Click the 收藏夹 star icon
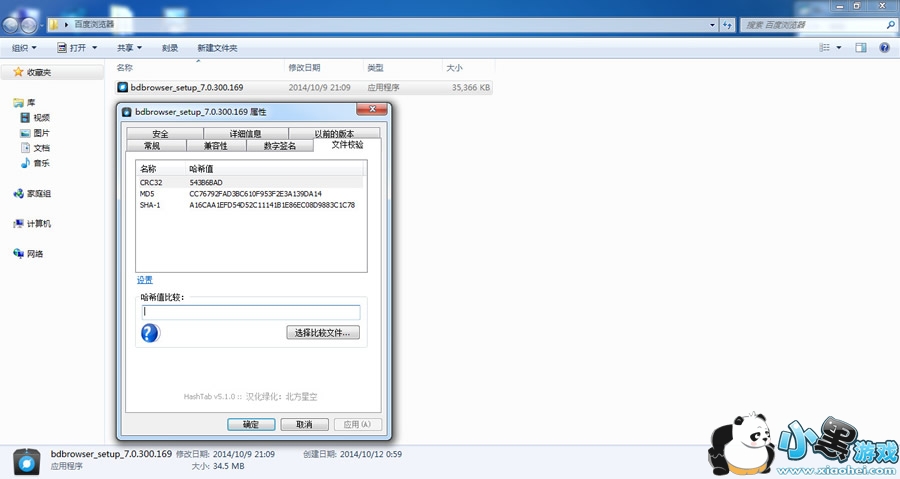This screenshot has width=900, height=479. [x=18, y=72]
